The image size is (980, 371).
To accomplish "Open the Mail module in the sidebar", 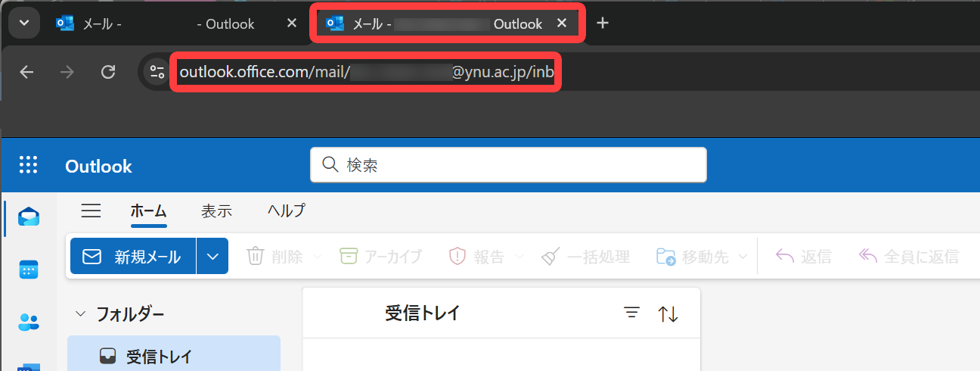I will point(29,218).
